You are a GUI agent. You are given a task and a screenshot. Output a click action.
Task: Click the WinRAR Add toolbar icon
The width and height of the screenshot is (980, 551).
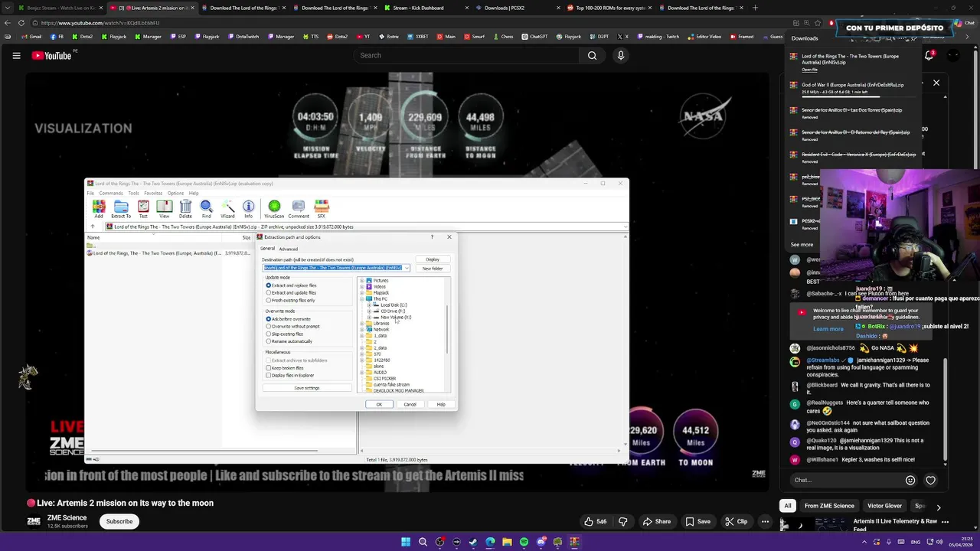click(x=99, y=208)
